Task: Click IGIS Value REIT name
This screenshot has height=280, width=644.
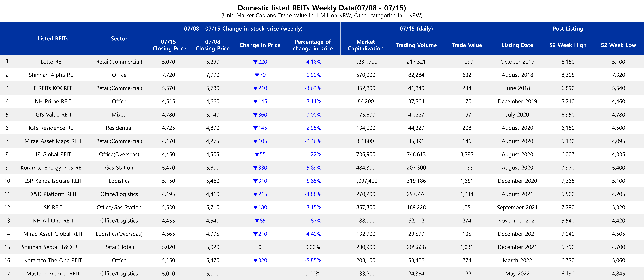Action: (x=53, y=115)
